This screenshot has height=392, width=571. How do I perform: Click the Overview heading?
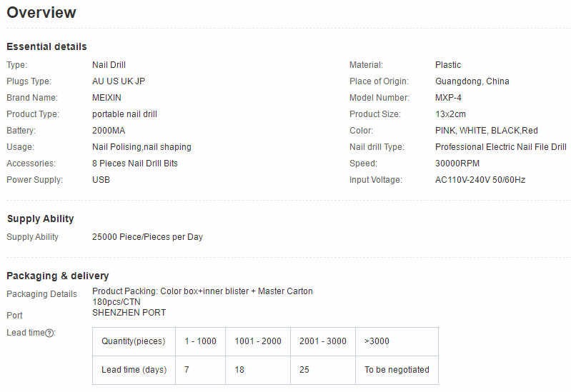point(41,13)
